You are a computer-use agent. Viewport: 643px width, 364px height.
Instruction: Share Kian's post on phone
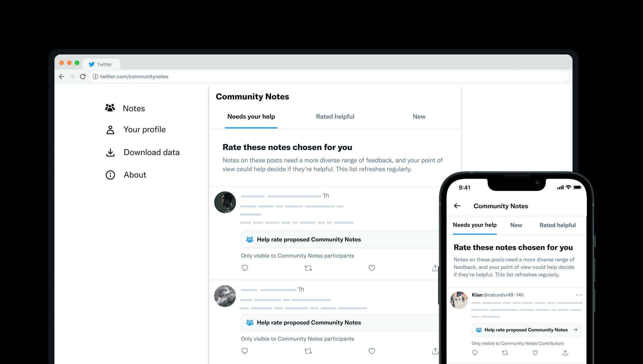pyautogui.click(x=565, y=353)
